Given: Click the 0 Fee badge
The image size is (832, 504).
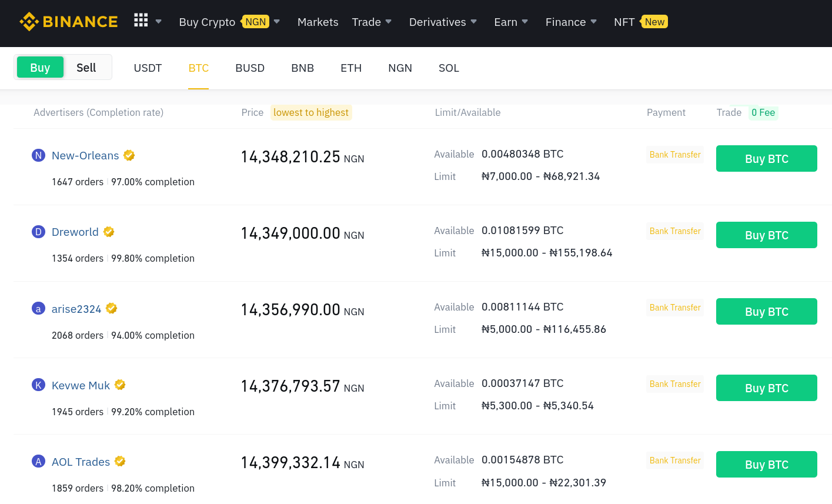Looking at the screenshot, I should tap(763, 112).
